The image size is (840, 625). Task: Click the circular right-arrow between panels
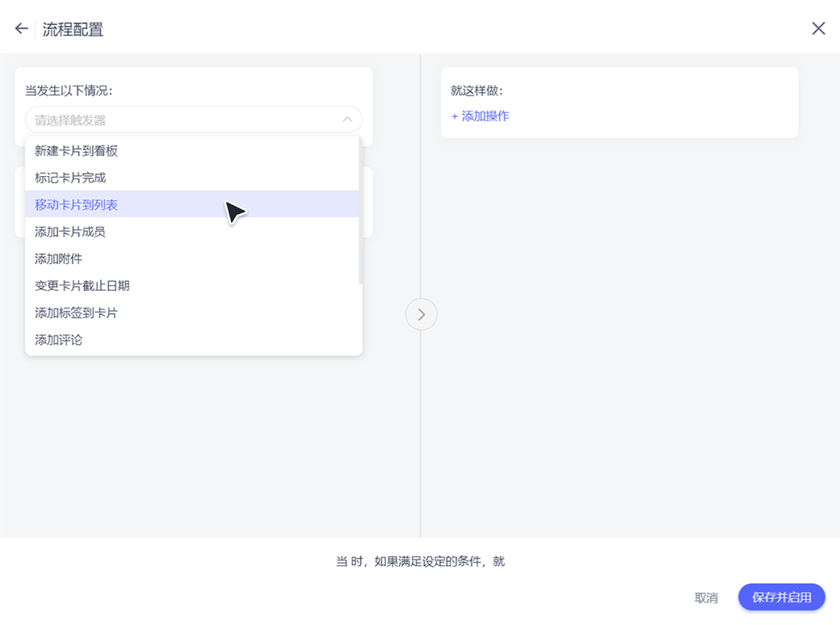click(x=421, y=314)
